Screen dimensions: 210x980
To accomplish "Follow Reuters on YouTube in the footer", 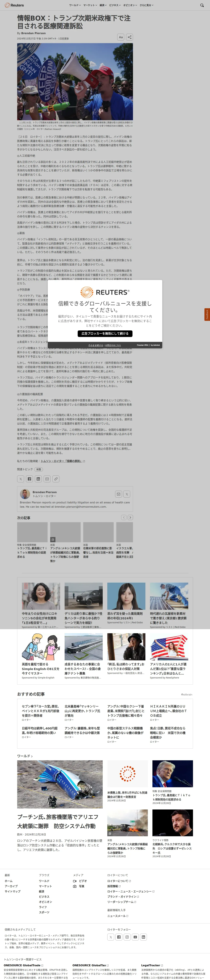I will 135,937.
